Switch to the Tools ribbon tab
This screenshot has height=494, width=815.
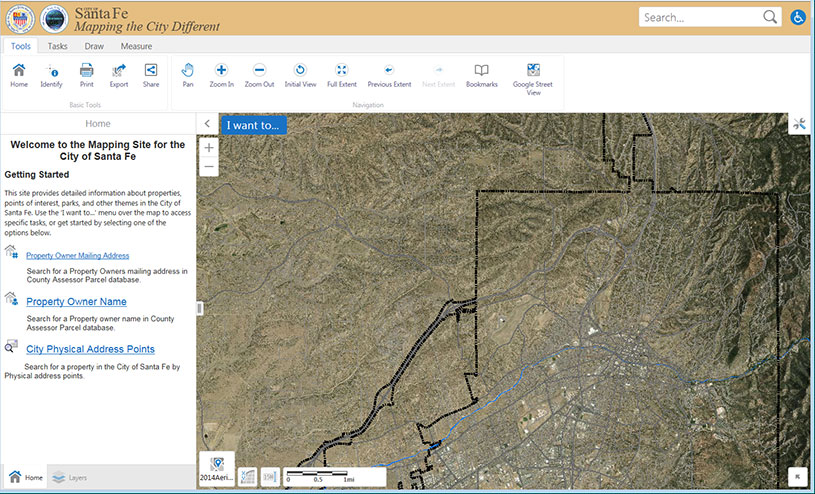coord(21,46)
